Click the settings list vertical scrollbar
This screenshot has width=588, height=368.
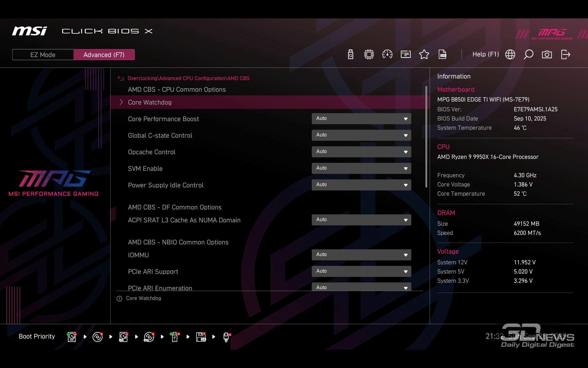[x=426, y=137]
